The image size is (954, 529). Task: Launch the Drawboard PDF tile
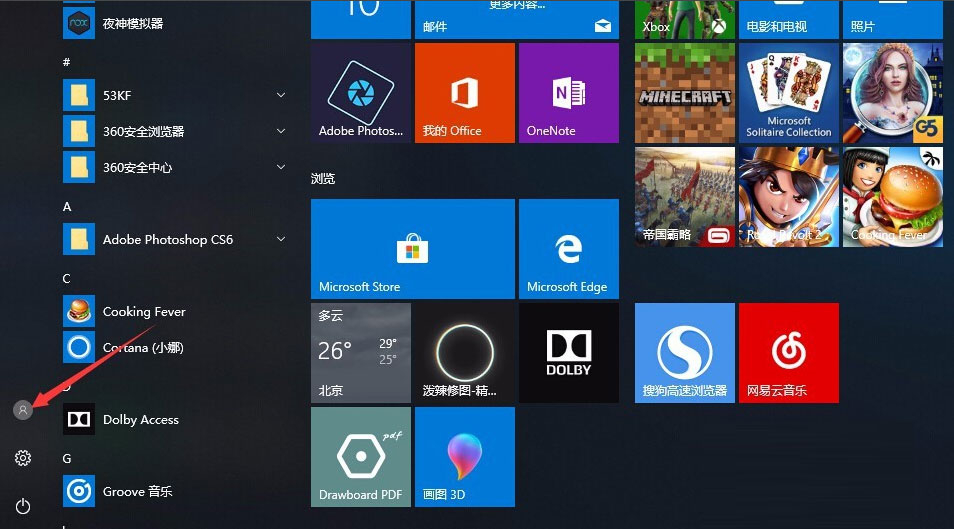click(360, 457)
